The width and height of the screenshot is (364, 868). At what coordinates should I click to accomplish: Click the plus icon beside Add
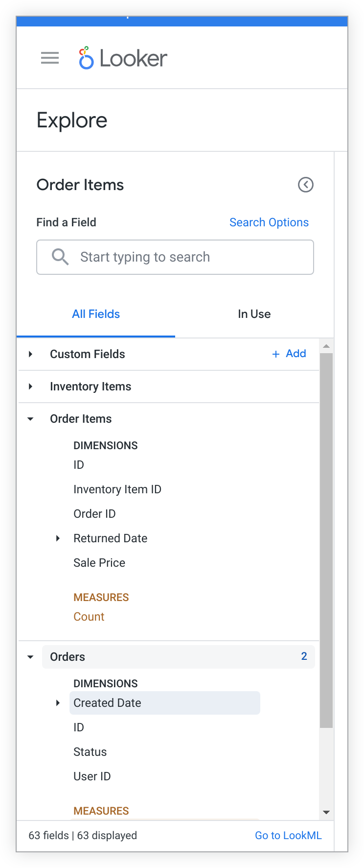[276, 354]
